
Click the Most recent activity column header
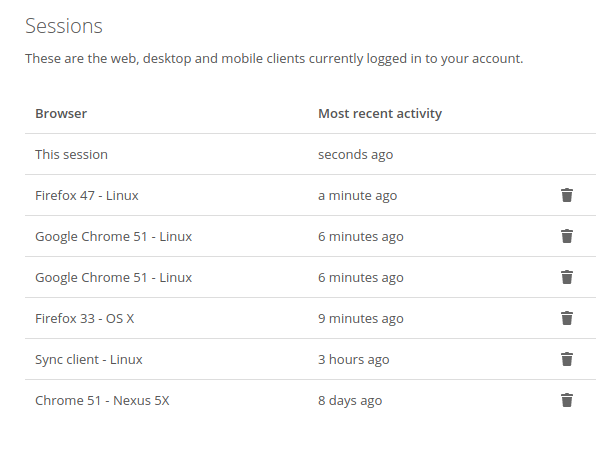click(380, 113)
